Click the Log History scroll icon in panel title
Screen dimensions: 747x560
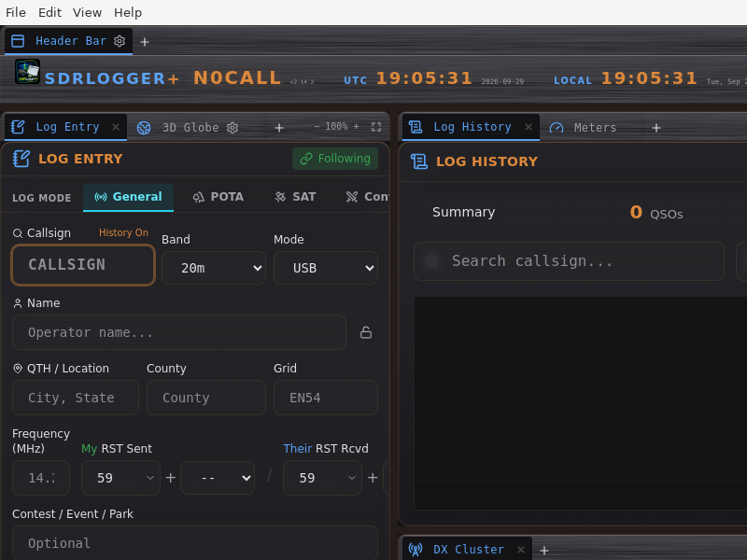[x=419, y=161]
